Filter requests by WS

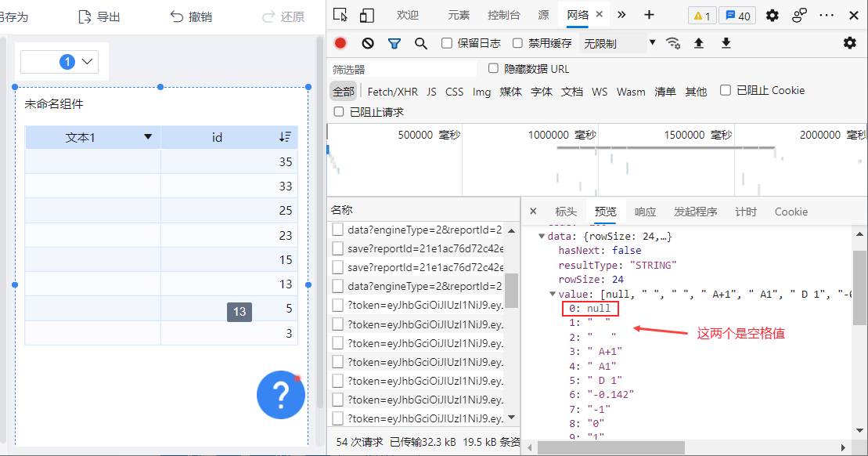tap(600, 92)
